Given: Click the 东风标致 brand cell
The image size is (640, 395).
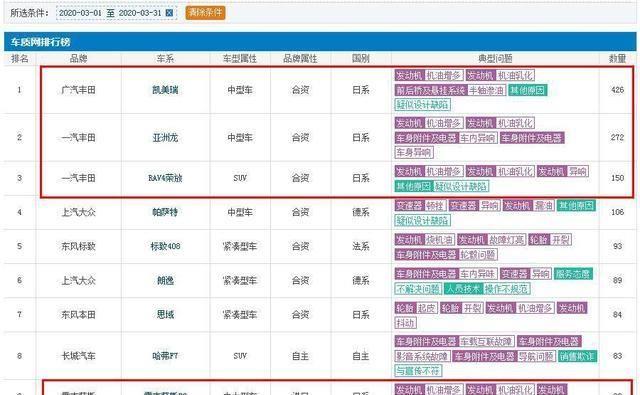Looking at the screenshot, I should click(x=78, y=246).
